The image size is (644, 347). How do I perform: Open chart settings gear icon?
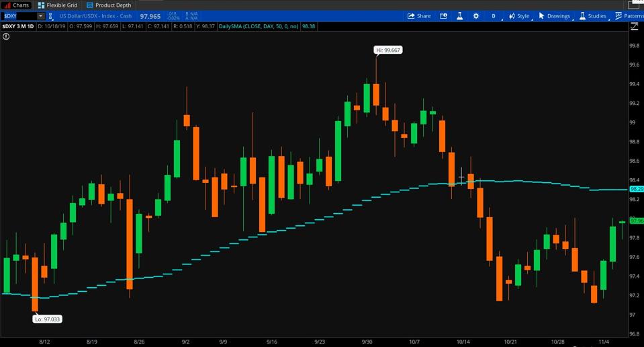click(475, 16)
